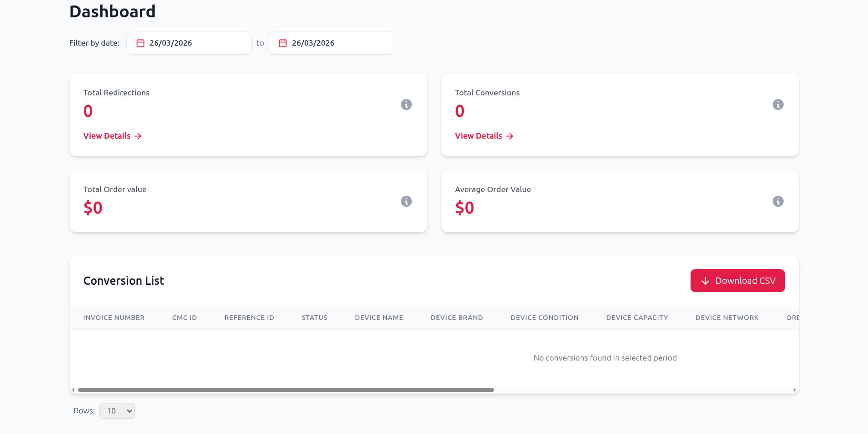Click the download arrow inside Download CSV button
This screenshot has width=868, height=434.
tap(705, 281)
